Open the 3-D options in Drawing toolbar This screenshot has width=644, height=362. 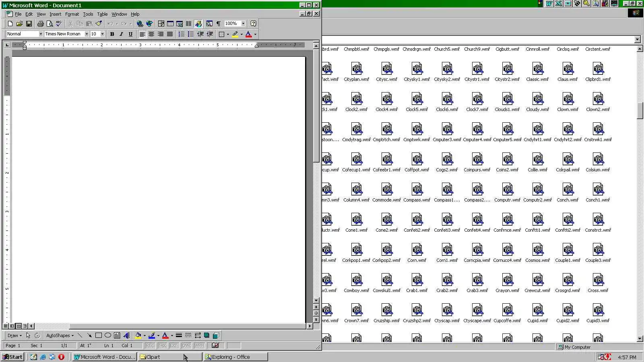click(x=216, y=335)
